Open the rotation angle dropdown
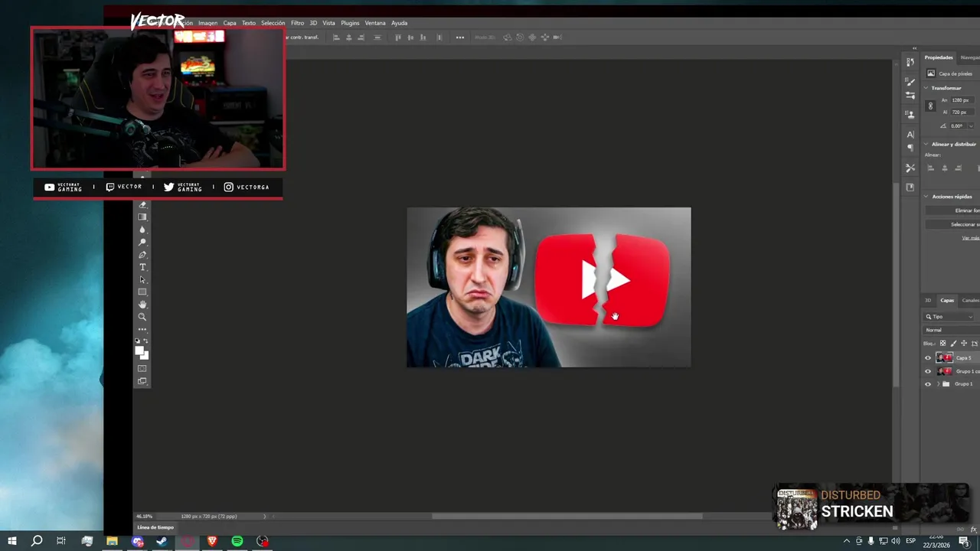 (972, 126)
